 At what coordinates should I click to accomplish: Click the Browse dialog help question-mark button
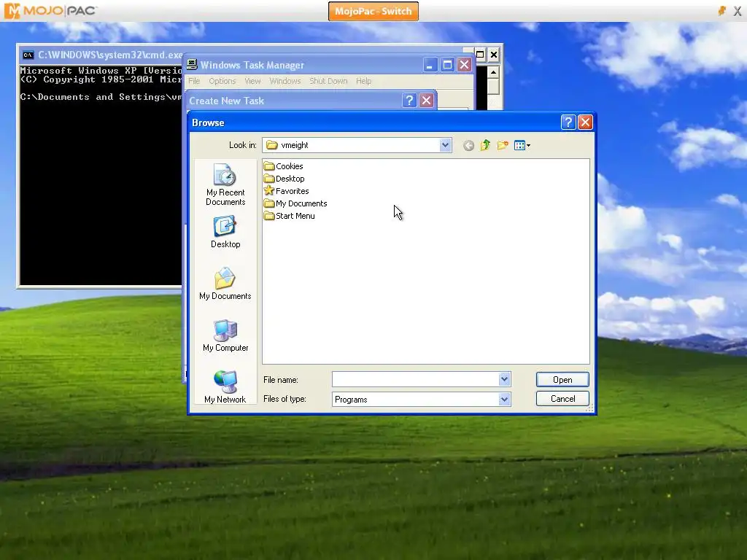click(x=568, y=122)
